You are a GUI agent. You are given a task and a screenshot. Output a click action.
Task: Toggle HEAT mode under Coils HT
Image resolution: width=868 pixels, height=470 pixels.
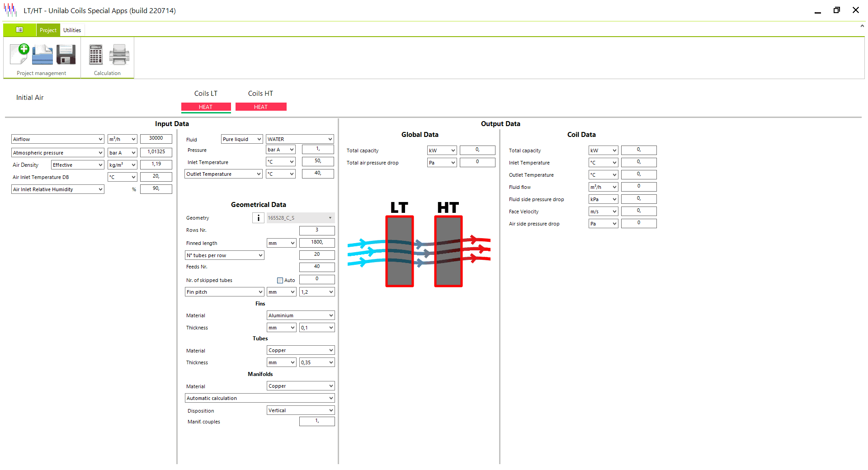261,107
